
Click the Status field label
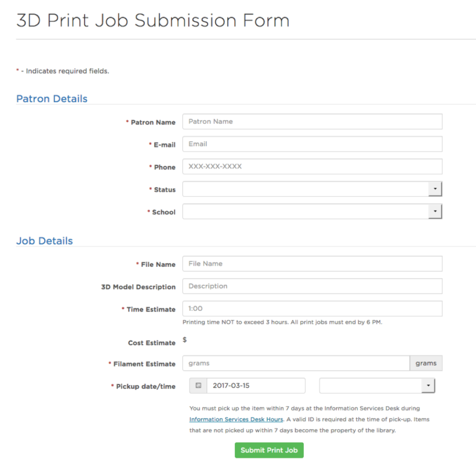click(164, 190)
